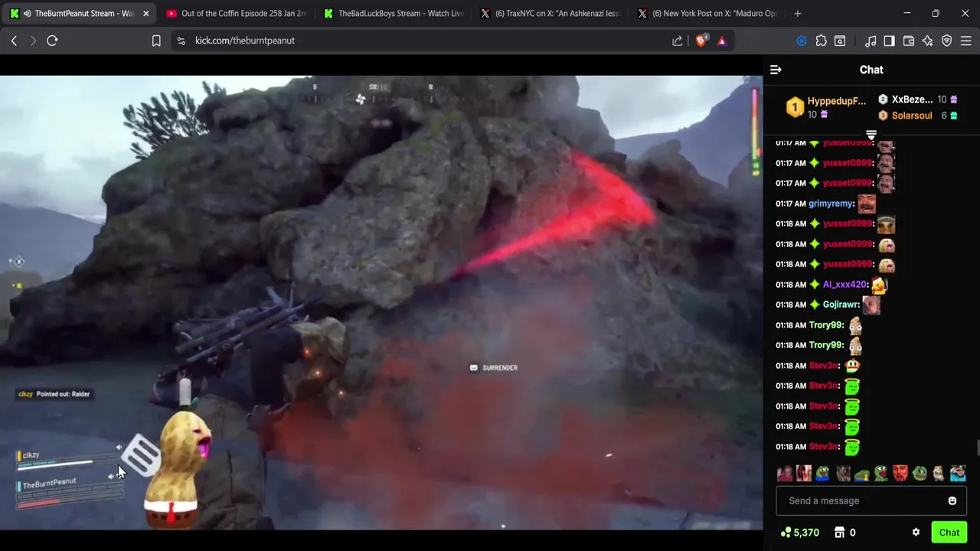The height and width of the screenshot is (551, 980).
Task: Expand the leaderboard handle below the gifters
Action: [871, 135]
